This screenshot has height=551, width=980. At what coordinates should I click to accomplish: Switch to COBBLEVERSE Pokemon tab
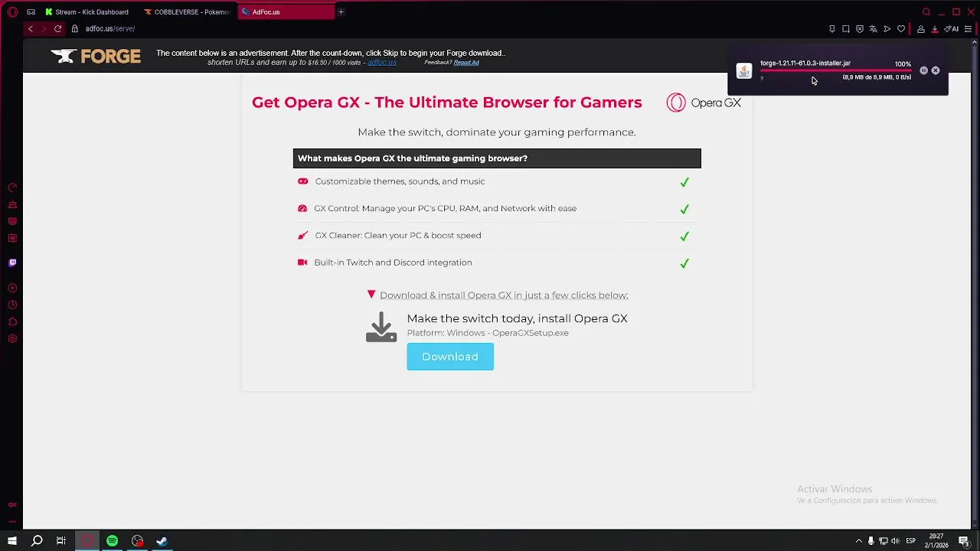187,12
